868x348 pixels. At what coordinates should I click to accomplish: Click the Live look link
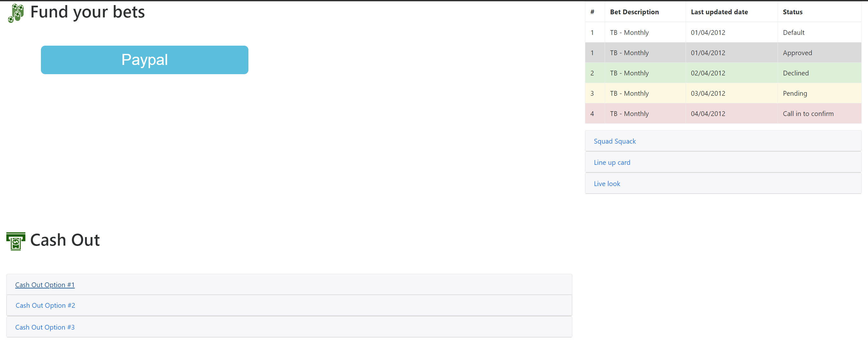click(x=607, y=184)
